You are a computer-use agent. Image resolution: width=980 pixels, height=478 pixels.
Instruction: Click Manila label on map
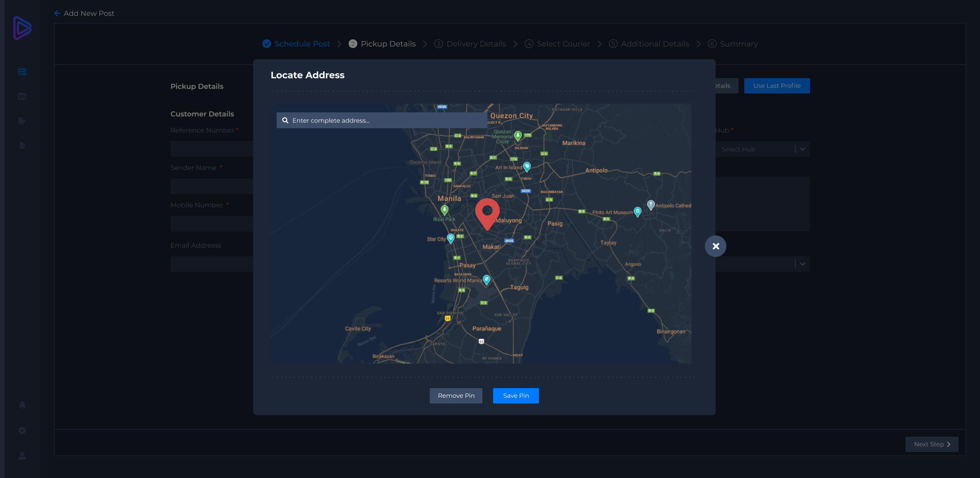click(x=449, y=199)
